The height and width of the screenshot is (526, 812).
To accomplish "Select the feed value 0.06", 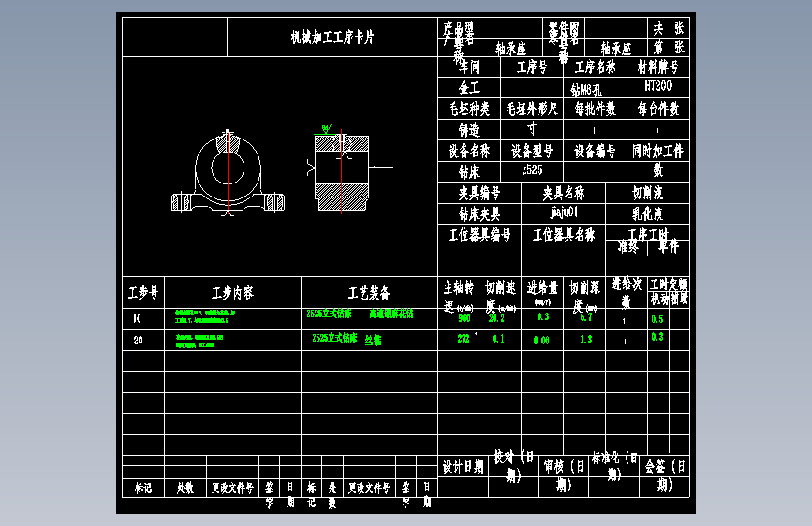I will [541, 340].
